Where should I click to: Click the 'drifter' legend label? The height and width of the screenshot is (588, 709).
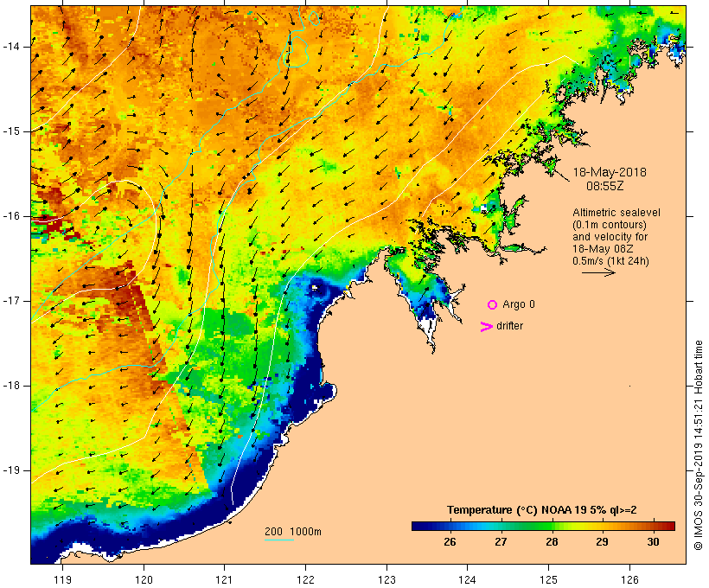coord(509,326)
